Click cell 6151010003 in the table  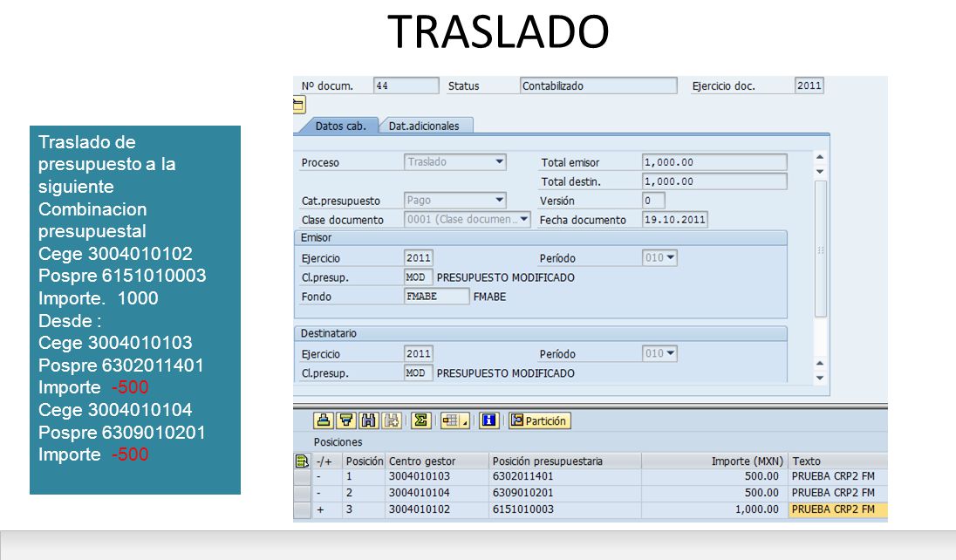564,509
